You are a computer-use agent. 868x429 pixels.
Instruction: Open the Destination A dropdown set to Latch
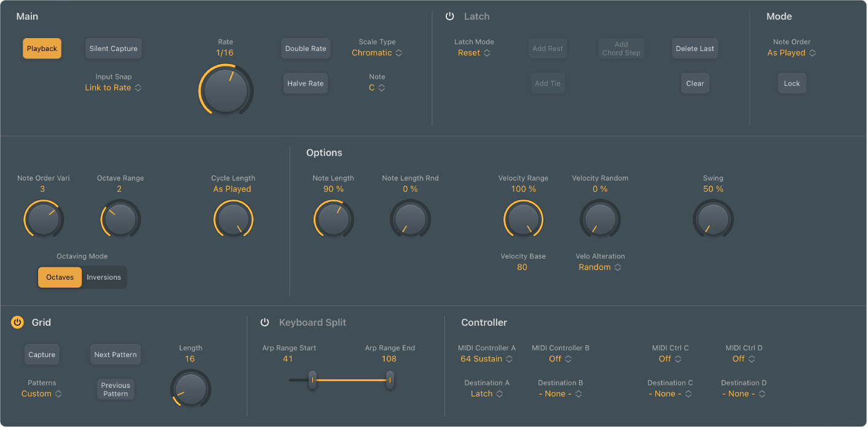[486, 393]
